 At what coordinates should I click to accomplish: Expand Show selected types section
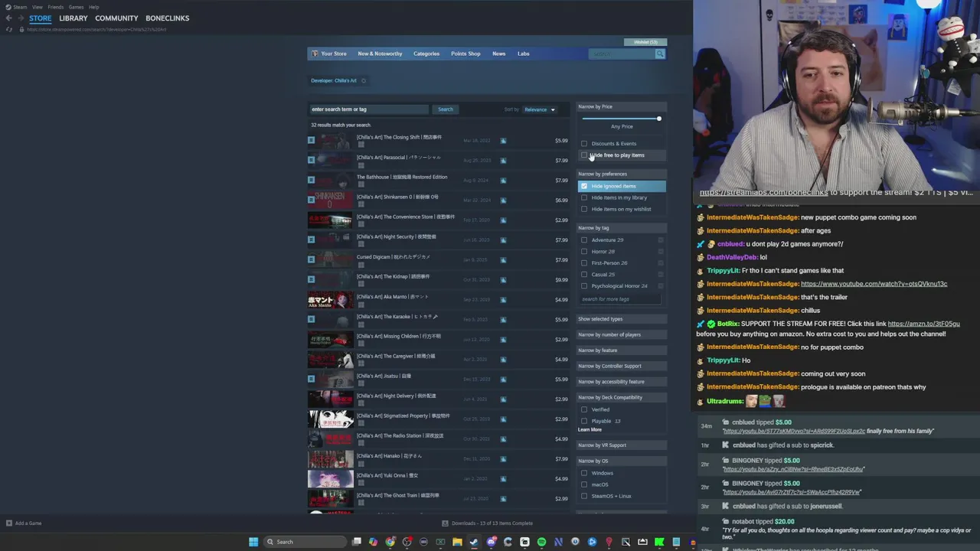[621, 319]
